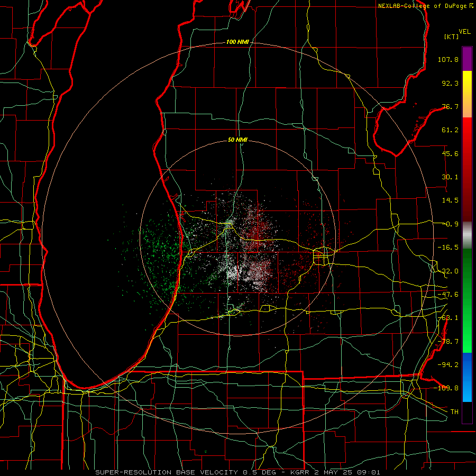The height and width of the screenshot is (476, 476).
Task: Click the -94.2 legend value
Action: coord(448,364)
